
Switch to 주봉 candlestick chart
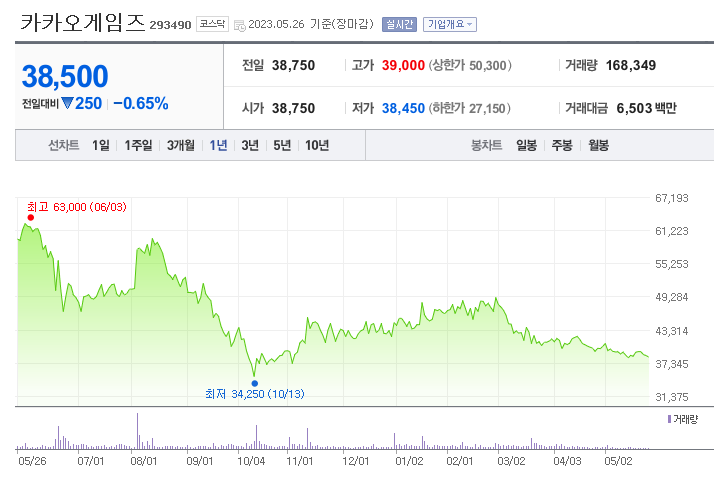point(562,145)
